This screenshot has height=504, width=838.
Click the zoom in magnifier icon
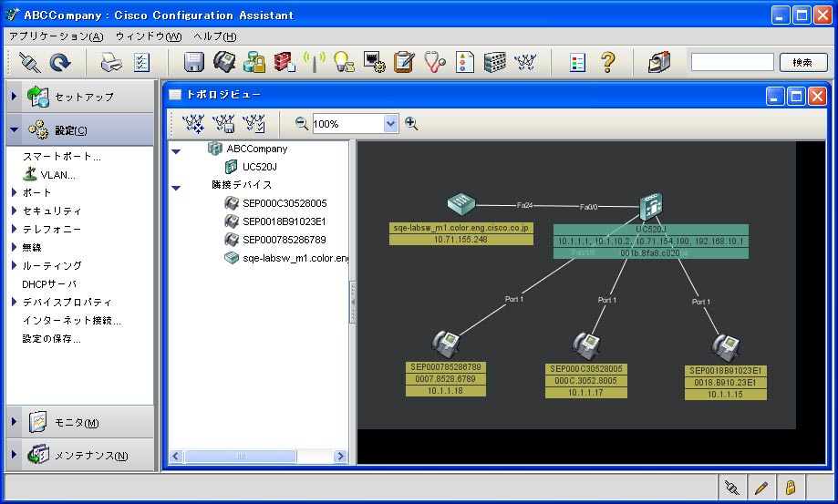pos(411,123)
